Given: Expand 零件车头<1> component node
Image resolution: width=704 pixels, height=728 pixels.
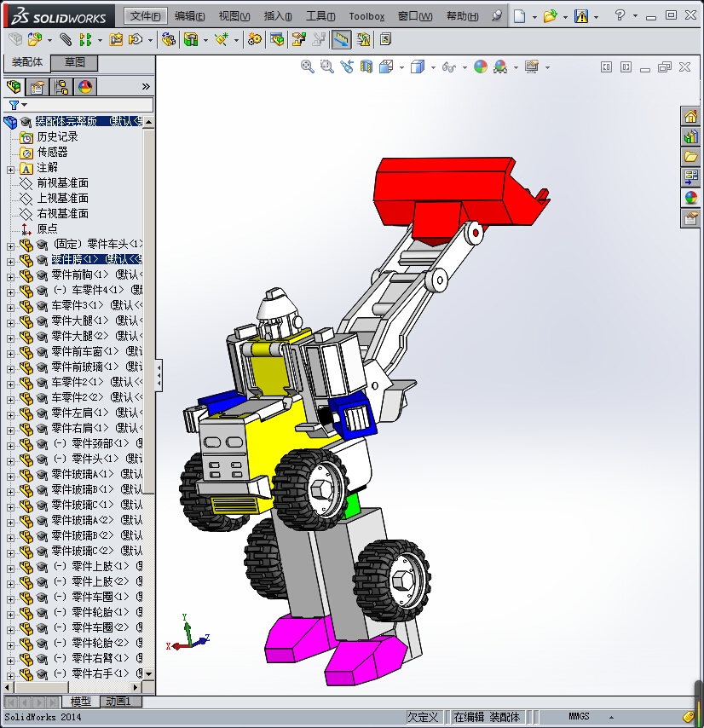Looking at the screenshot, I should pos(10,246).
